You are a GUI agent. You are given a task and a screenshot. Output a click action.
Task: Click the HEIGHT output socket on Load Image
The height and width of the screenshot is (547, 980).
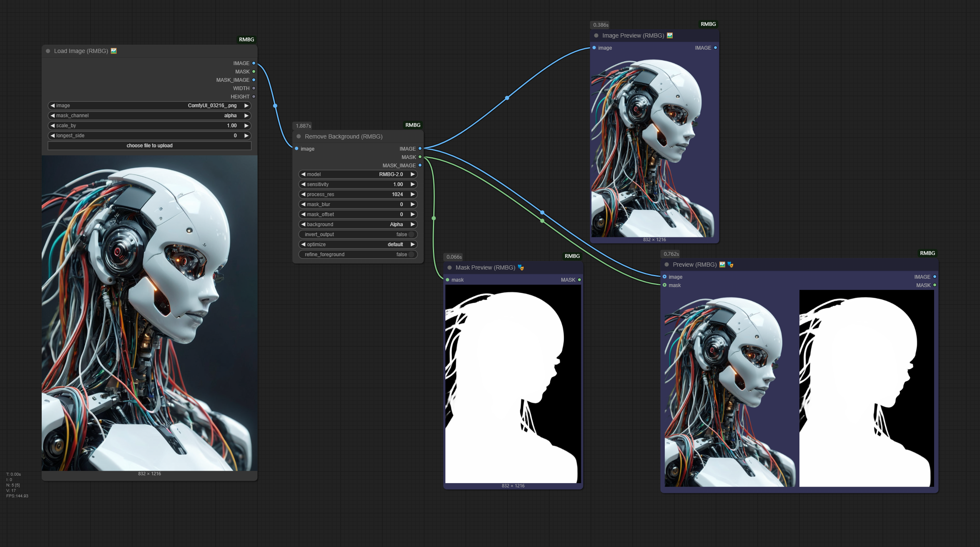tap(254, 97)
